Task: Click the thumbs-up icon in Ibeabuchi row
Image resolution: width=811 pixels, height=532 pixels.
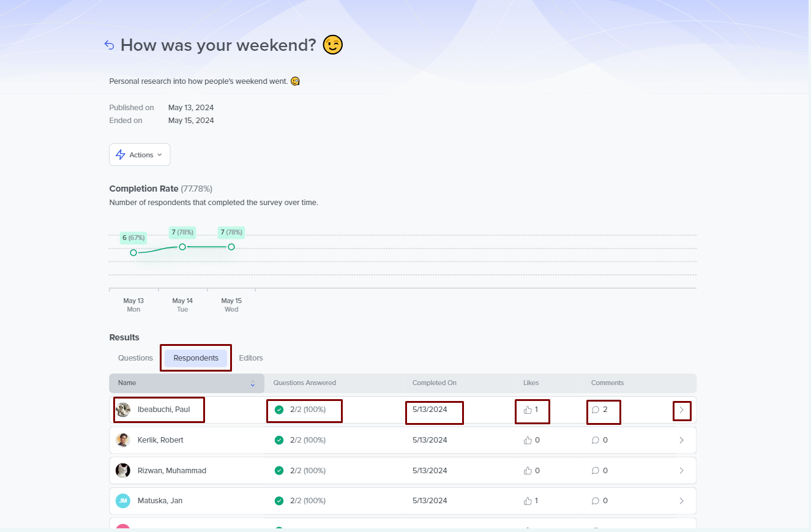Action: point(528,410)
